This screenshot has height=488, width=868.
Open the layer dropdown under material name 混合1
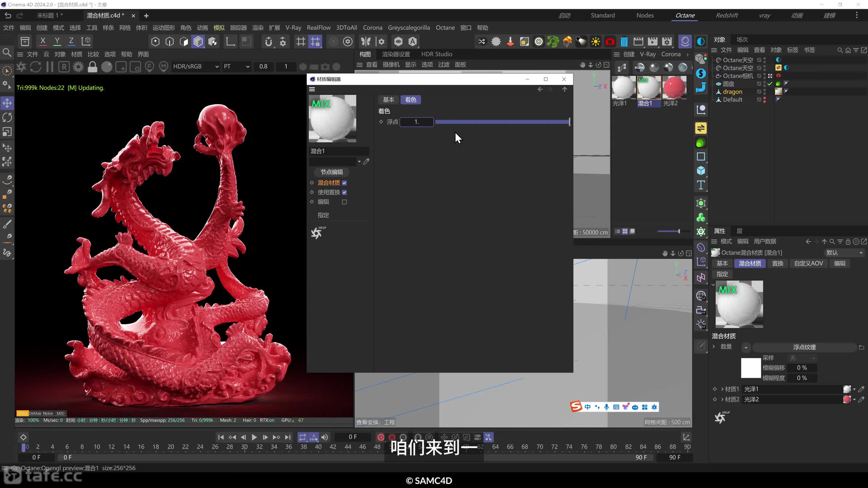point(359,162)
